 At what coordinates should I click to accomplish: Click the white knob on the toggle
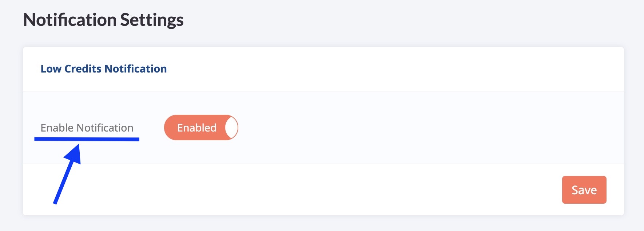[231, 128]
